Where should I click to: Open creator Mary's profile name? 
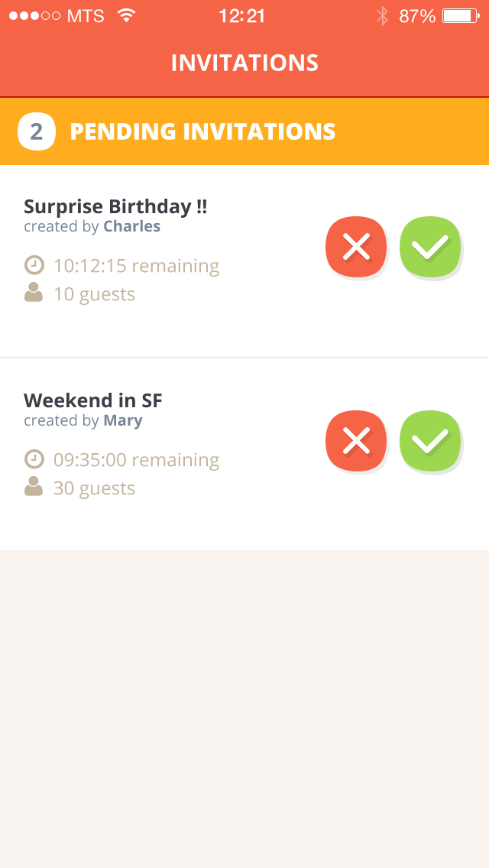[x=123, y=420]
